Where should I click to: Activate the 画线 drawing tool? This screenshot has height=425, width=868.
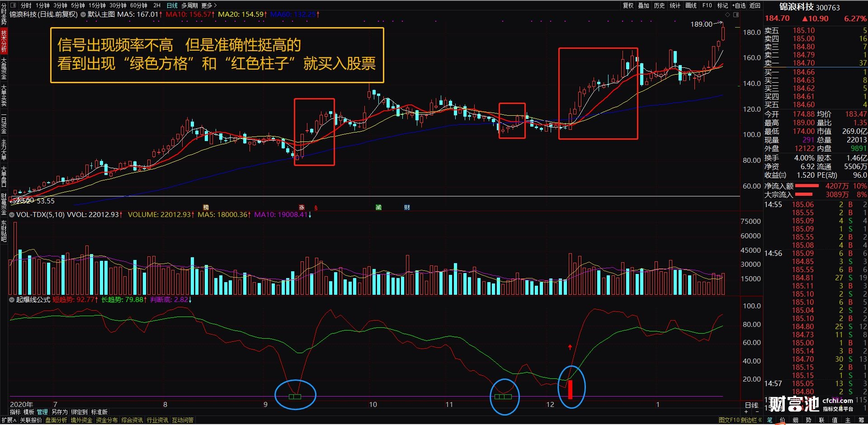691,5
